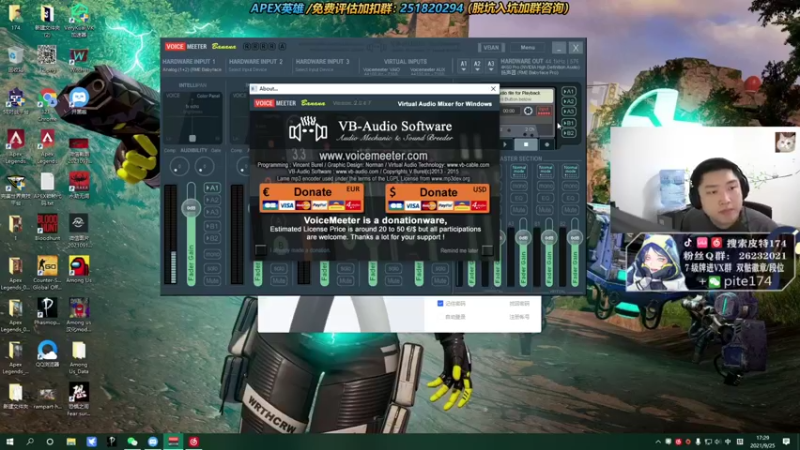Viewport: 800px width, 450px height.
Task: Launch the Counter-Strike Global Offensive shortcut
Action: point(47,266)
